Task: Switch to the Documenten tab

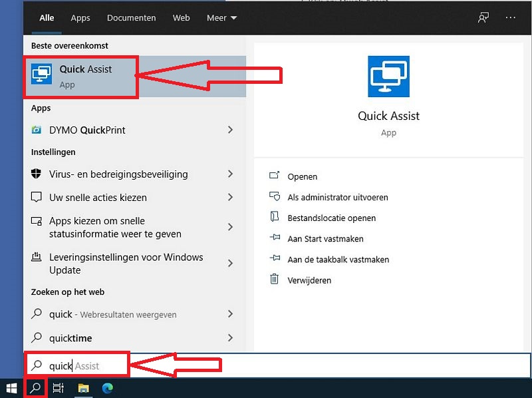Action: [x=131, y=18]
